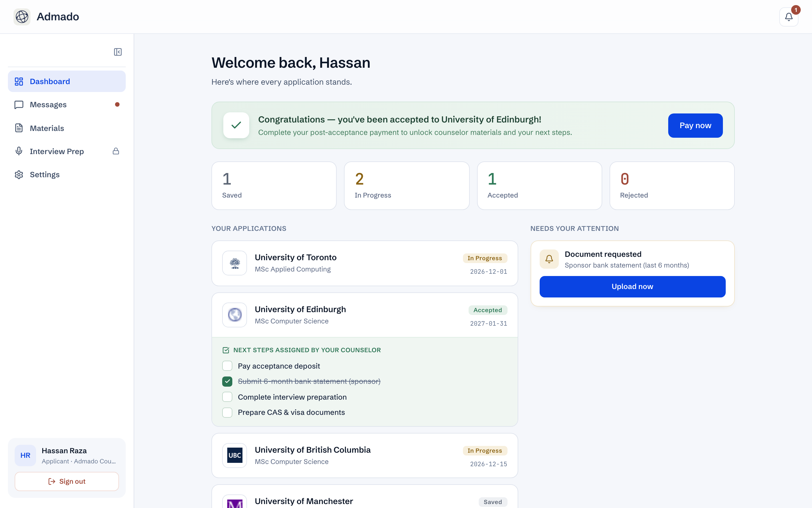Click the notification count badge
Image resolution: width=812 pixels, height=508 pixels.
[796, 10]
